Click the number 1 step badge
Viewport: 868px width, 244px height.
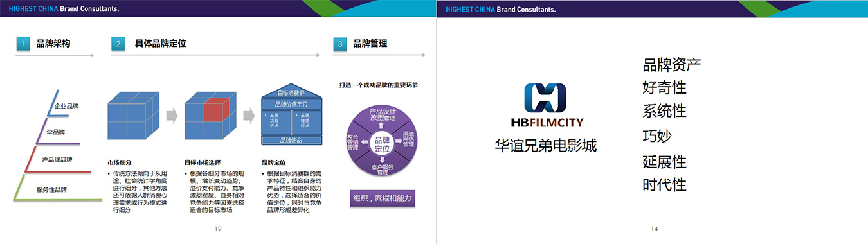[24, 44]
